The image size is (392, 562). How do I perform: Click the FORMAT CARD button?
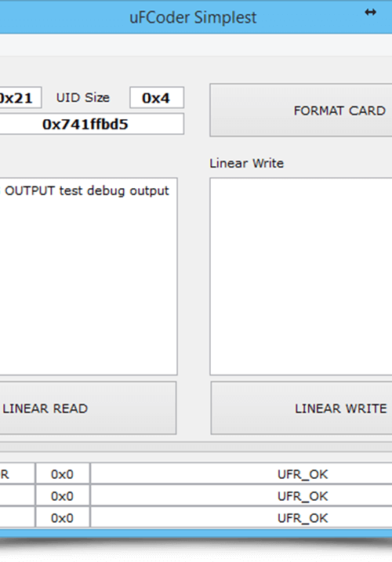(x=301, y=111)
